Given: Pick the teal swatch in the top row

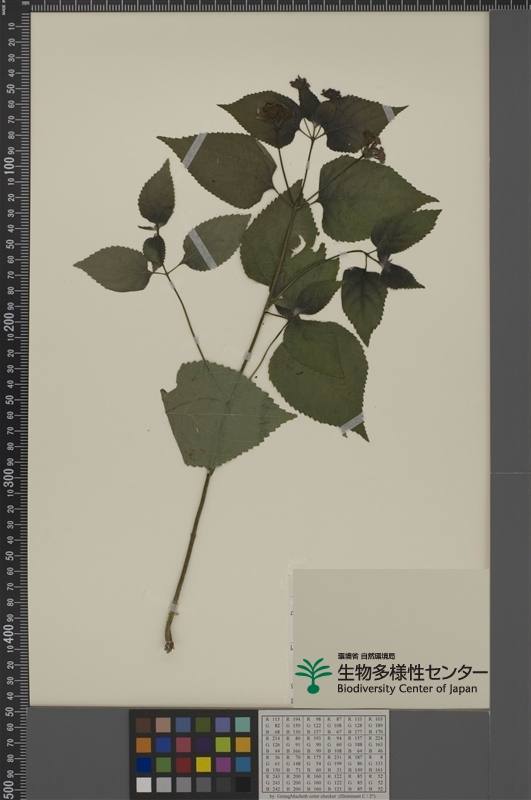Looking at the screenshot, I should click(x=243, y=724).
